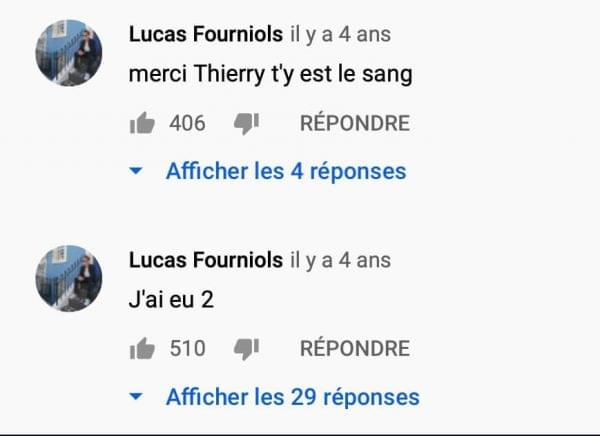This screenshot has height=436, width=600.
Task: Open Lucas Fourniols name link above "J'ai eu 2"
Action: click(x=206, y=260)
